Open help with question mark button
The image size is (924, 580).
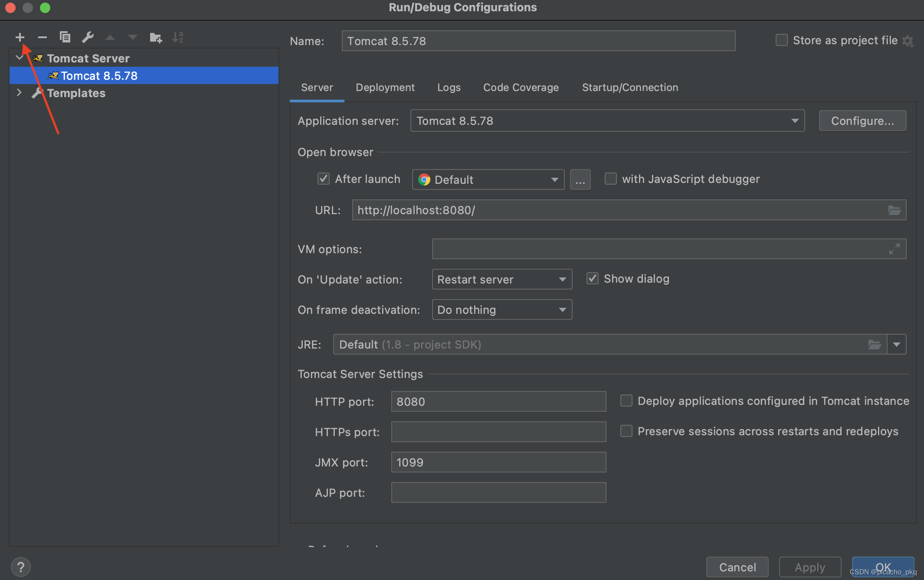click(x=20, y=567)
